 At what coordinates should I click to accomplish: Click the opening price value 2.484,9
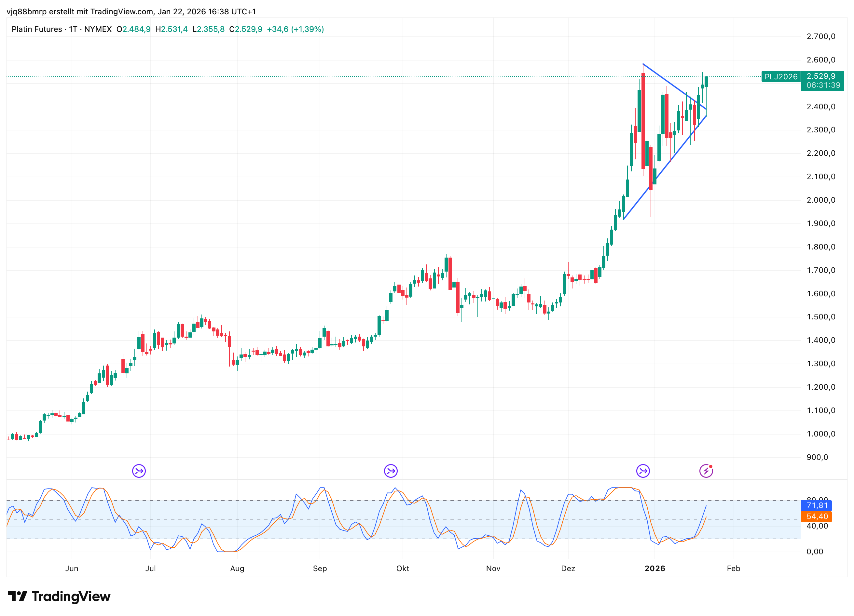tap(136, 29)
